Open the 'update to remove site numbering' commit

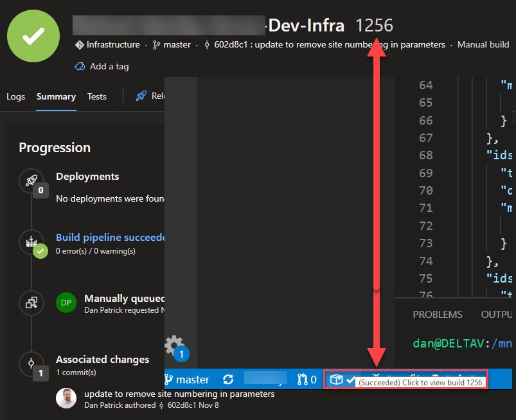tap(179, 394)
